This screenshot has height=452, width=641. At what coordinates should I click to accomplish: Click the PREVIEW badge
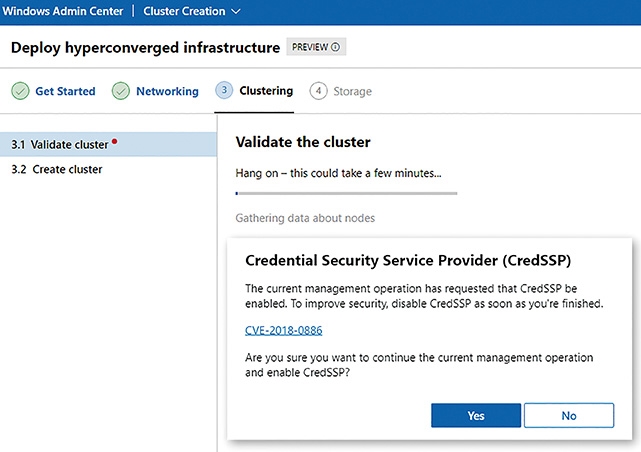pos(316,47)
